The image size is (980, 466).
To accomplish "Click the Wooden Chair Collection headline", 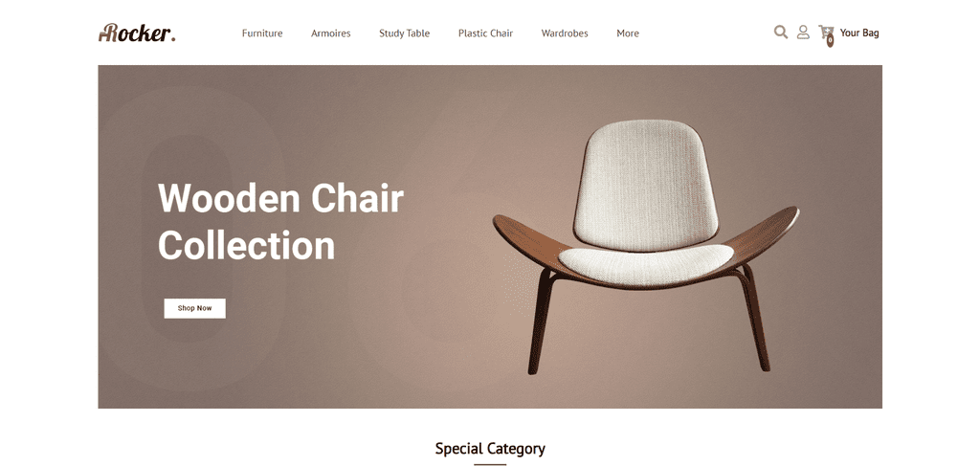I will coord(280,222).
